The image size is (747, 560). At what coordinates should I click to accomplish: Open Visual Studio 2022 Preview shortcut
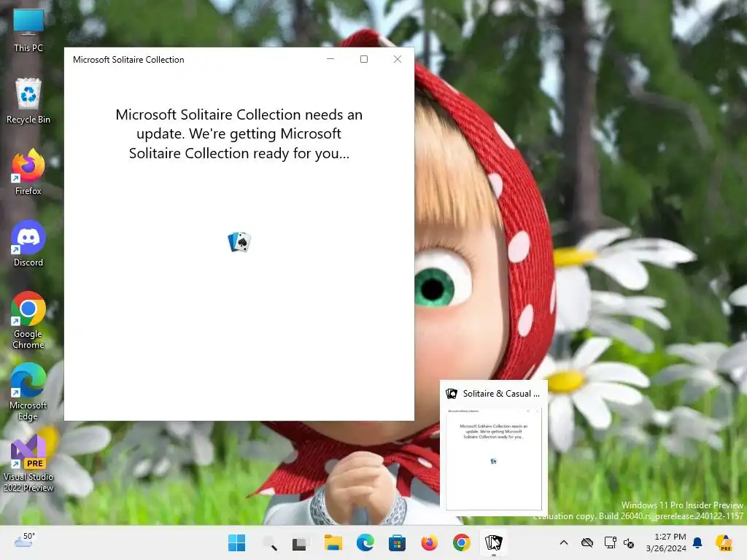[x=28, y=463]
